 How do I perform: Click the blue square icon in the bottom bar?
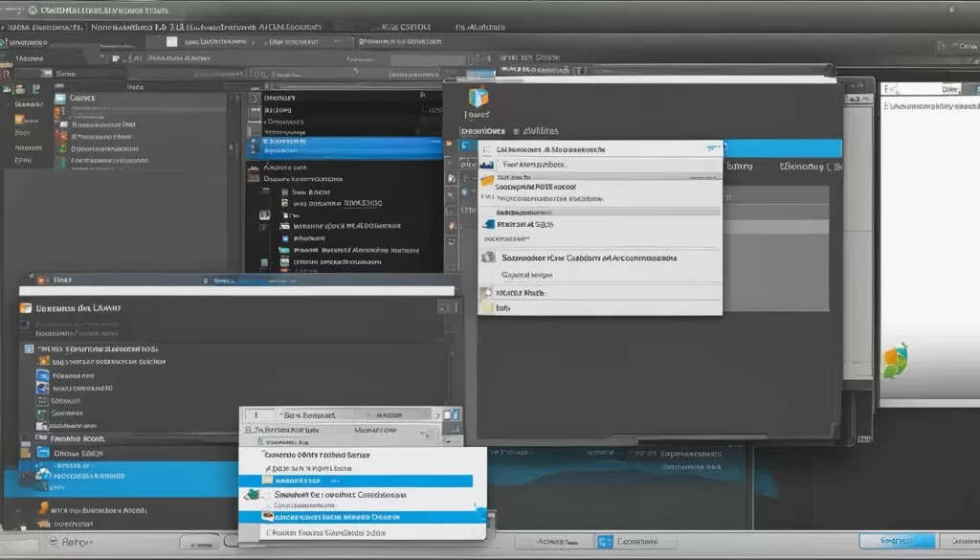point(605,541)
